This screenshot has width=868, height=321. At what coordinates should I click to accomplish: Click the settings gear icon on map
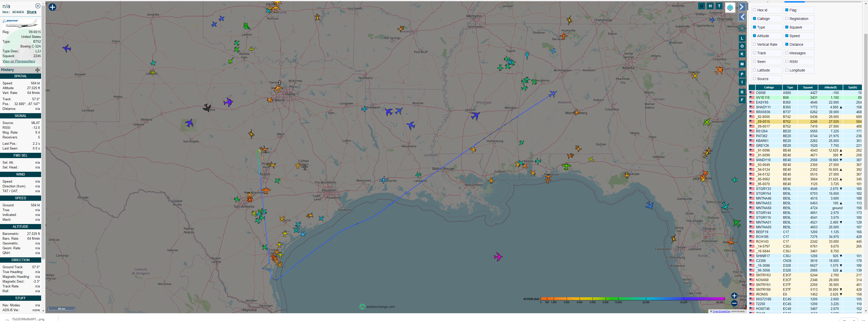[742, 28]
